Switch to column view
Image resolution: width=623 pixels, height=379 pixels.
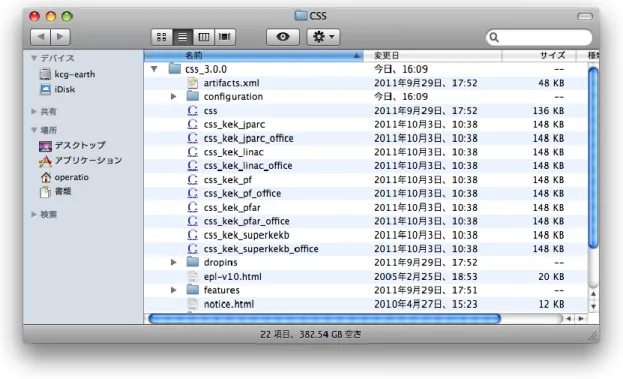click(204, 37)
